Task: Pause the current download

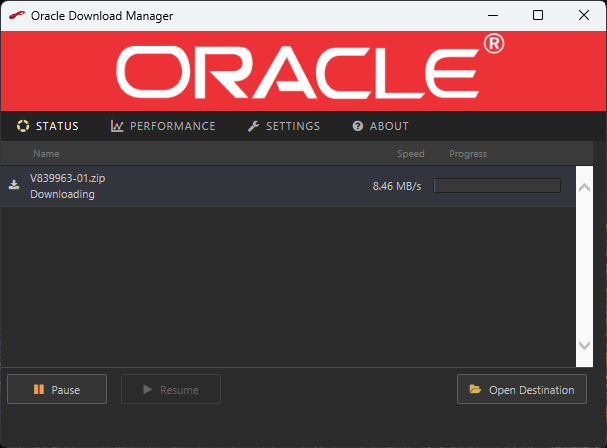Action: 57,389
